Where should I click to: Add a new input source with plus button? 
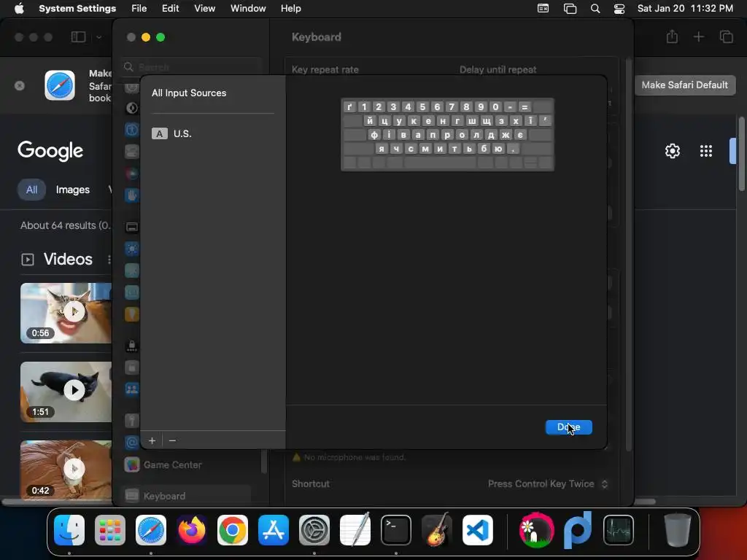pyautogui.click(x=152, y=440)
